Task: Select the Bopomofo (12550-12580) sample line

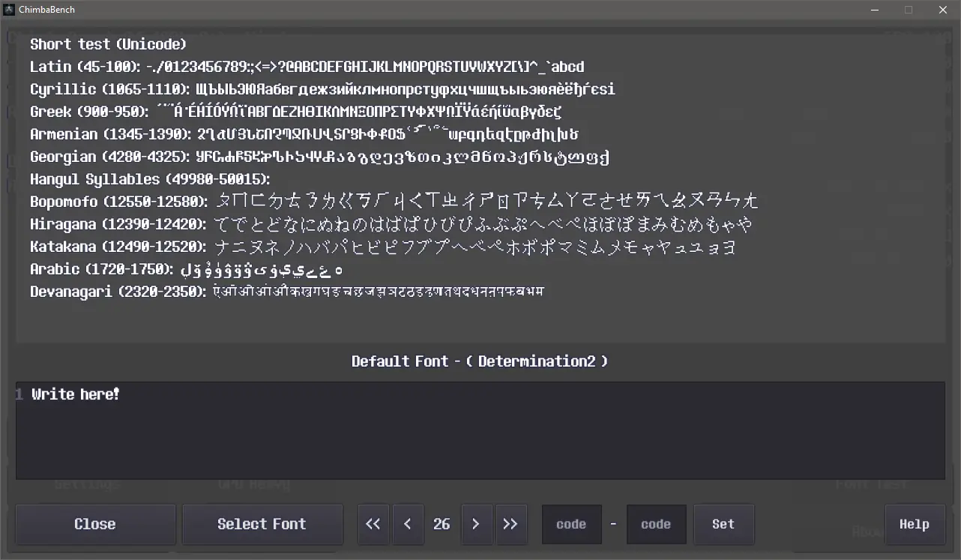Action: click(x=395, y=201)
